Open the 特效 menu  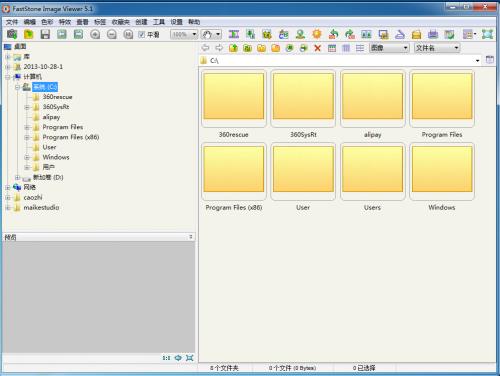(x=65, y=22)
